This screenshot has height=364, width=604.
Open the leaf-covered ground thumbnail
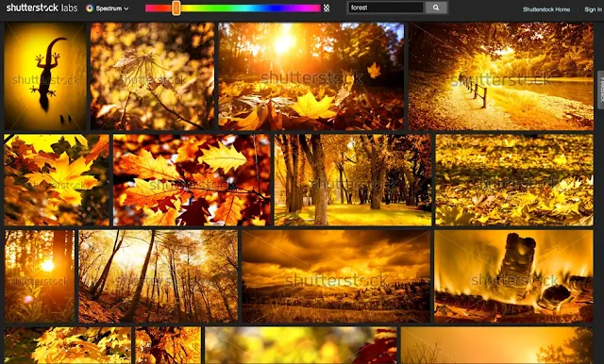514,180
